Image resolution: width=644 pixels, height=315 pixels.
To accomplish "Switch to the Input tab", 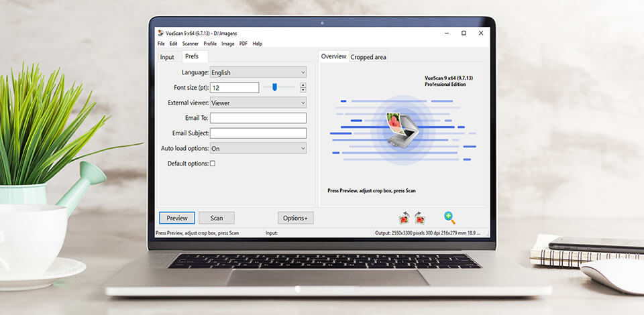I will (167, 57).
